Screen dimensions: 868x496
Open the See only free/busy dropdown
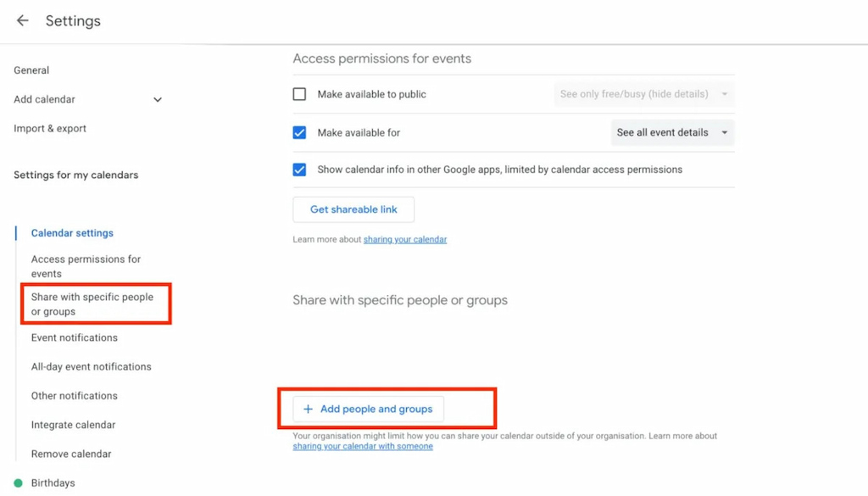643,94
